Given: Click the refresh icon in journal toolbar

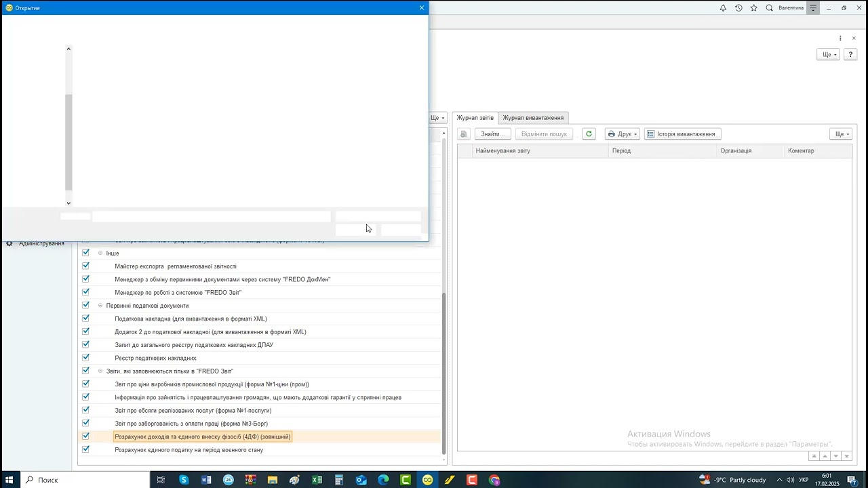Looking at the screenshot, I should click(x=589, y=134).
